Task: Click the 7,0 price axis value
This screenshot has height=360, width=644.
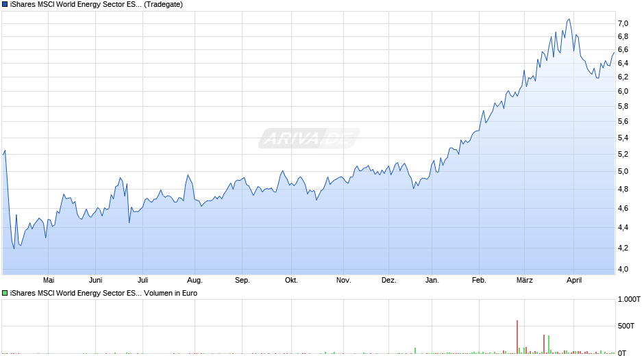Action: (x=623, y=23)
